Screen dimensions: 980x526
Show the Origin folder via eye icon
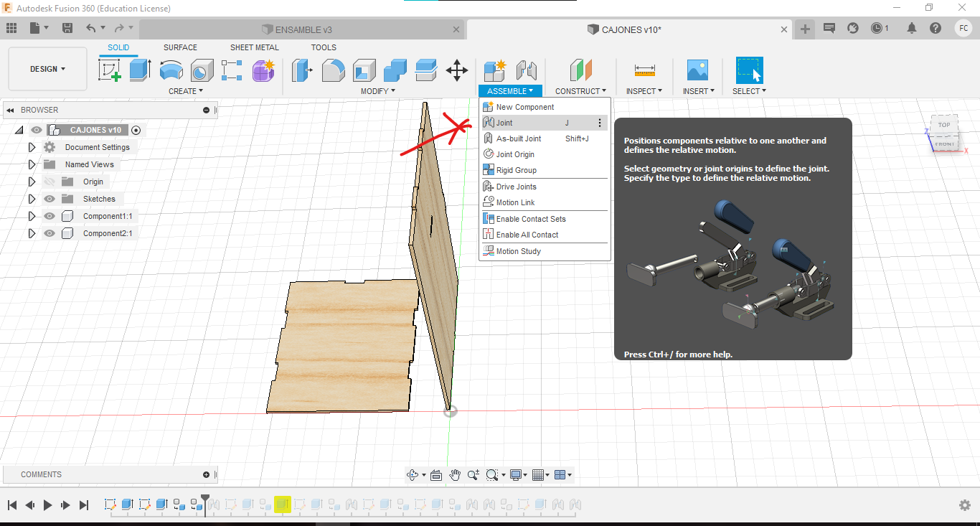point(50,182)
